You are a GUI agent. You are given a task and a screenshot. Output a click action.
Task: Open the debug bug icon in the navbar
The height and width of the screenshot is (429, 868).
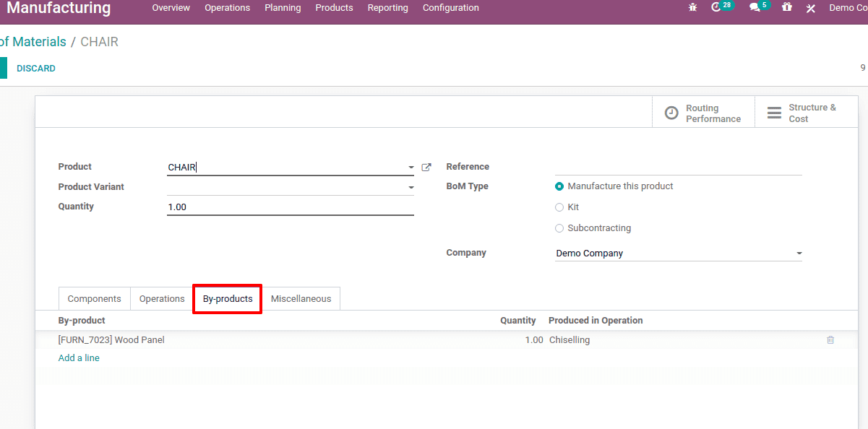pyautogui.click(x=693, y=8)
